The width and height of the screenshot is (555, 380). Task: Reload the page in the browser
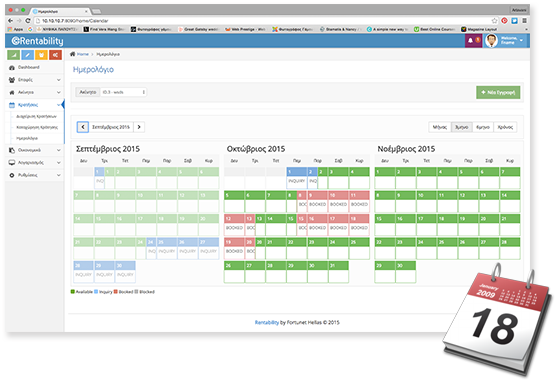click(28, 21)
